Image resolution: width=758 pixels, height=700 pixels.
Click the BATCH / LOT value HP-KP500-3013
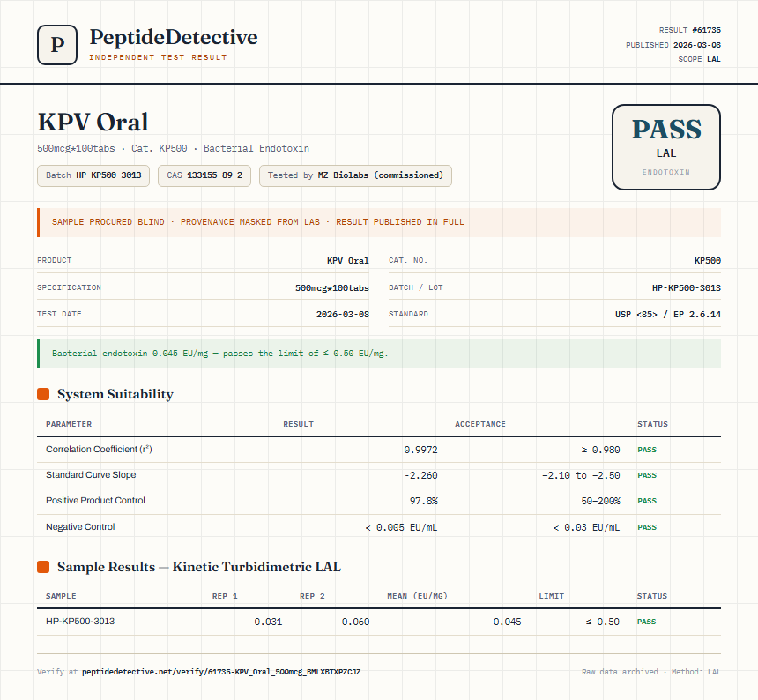click(687, 288)
